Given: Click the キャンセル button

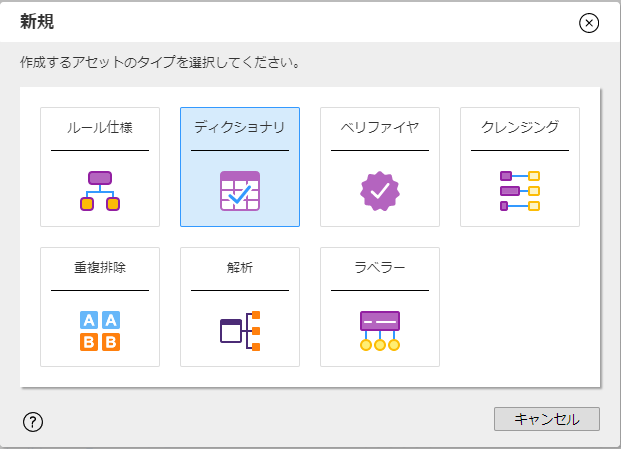Looking at the screenshot, I should 547,419.
